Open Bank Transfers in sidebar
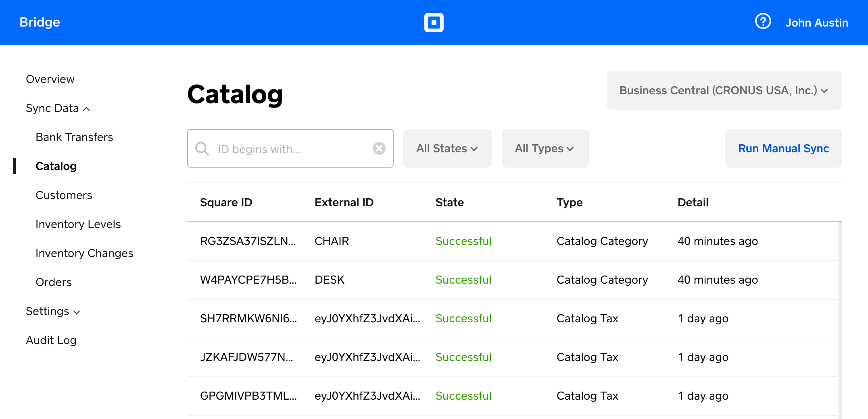This screenshot has width=868, height=419. (74, 137)
